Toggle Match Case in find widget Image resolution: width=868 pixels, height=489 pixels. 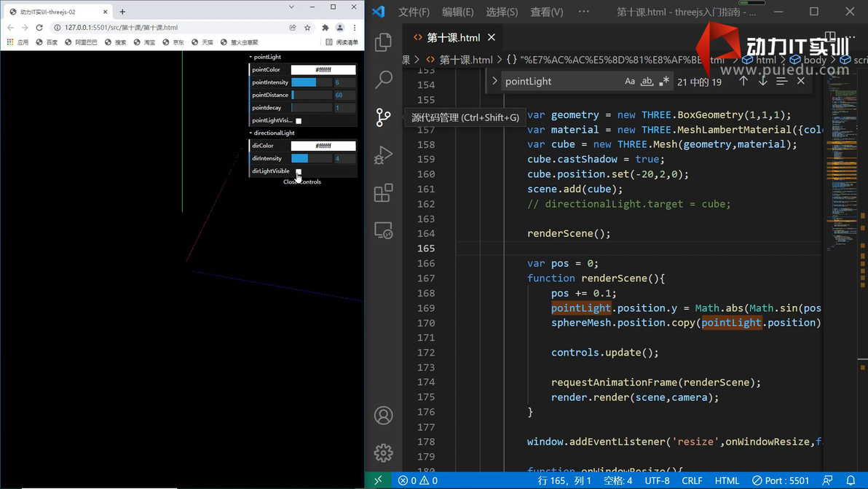coord(630,82)
